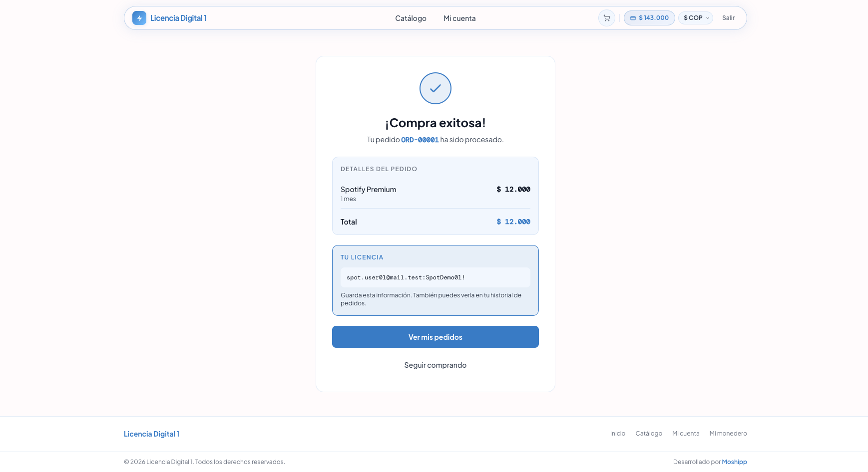Click the license credentials field SpotDemo01
Viewport: 868px width, 472px height.
435,277
